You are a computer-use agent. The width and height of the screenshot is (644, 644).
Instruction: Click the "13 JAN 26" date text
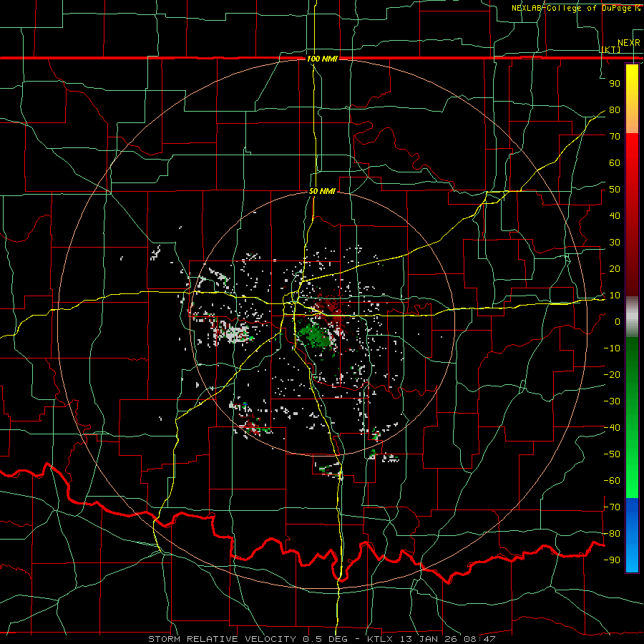(429, 639)
